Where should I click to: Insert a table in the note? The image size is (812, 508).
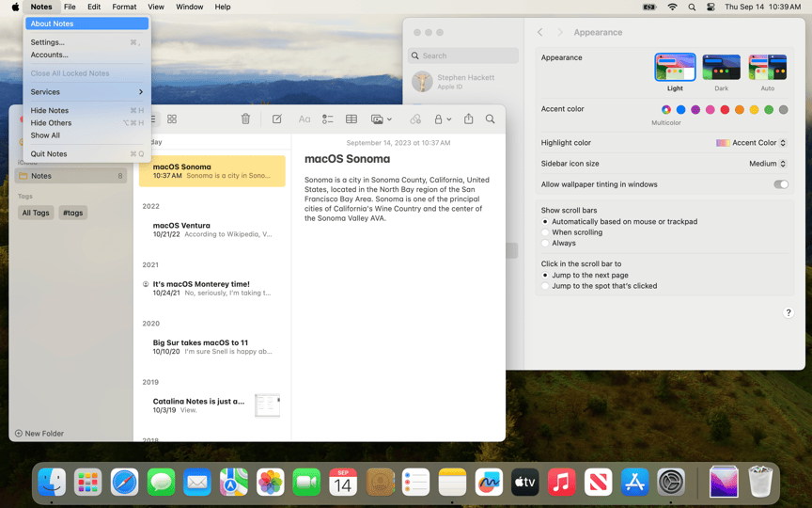[351, 119]
